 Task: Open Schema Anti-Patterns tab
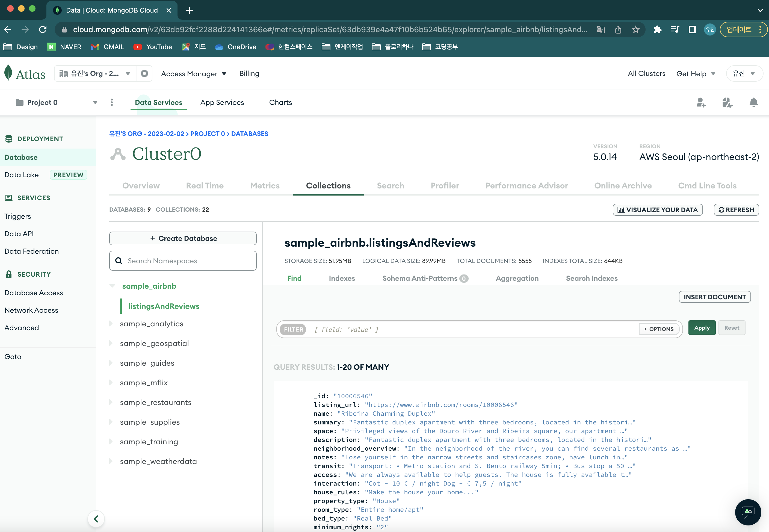(425, 278)
